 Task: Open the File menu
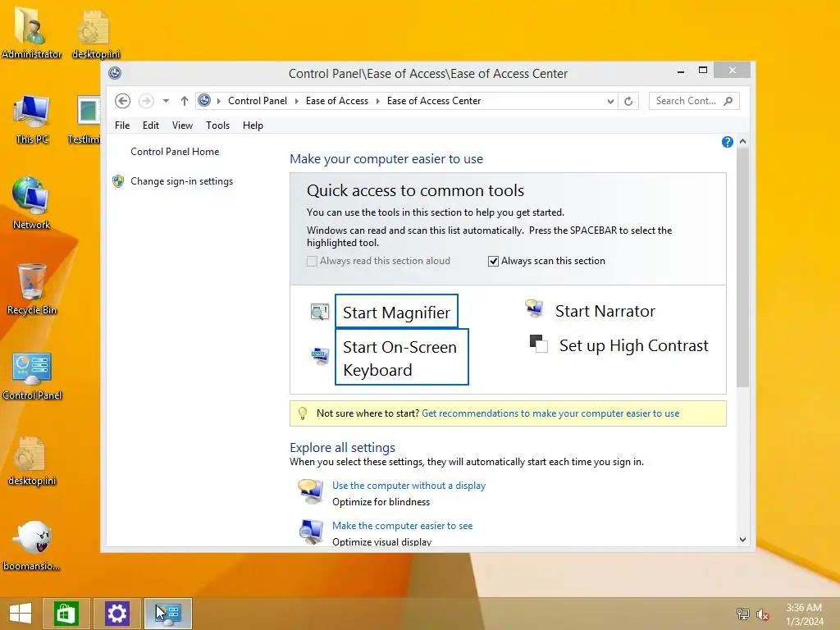tap(122, 126)
